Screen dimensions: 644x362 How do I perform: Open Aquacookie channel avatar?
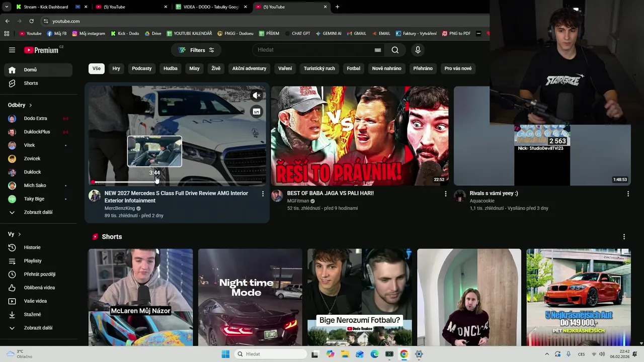point(460,196)
